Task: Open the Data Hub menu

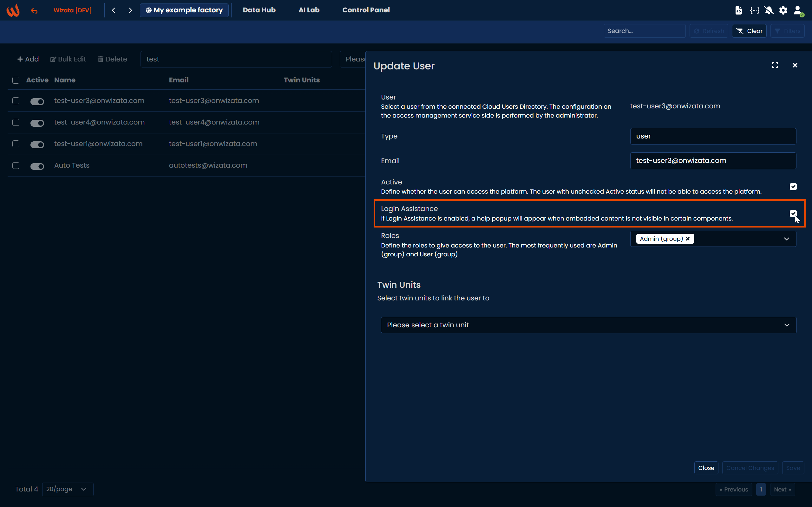Action: pos(259,10)
